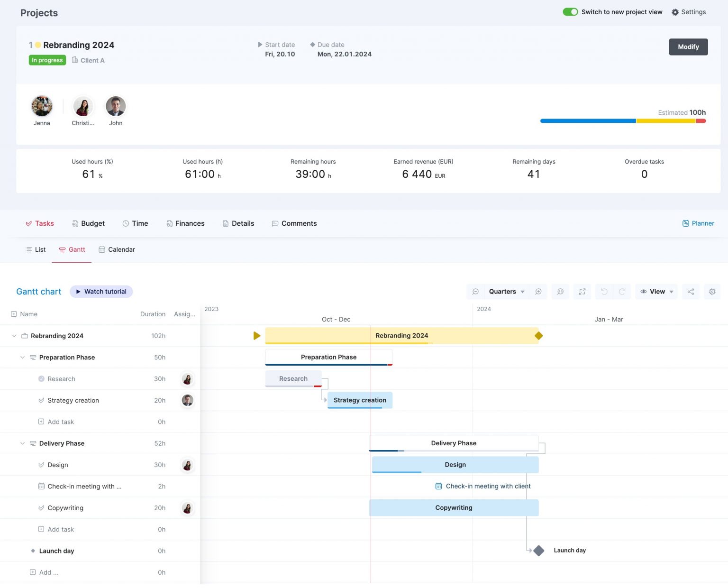Expand the Gantt chart to fullscreen
This screenshot has height=588, width=728.
[x=582, y=292]
